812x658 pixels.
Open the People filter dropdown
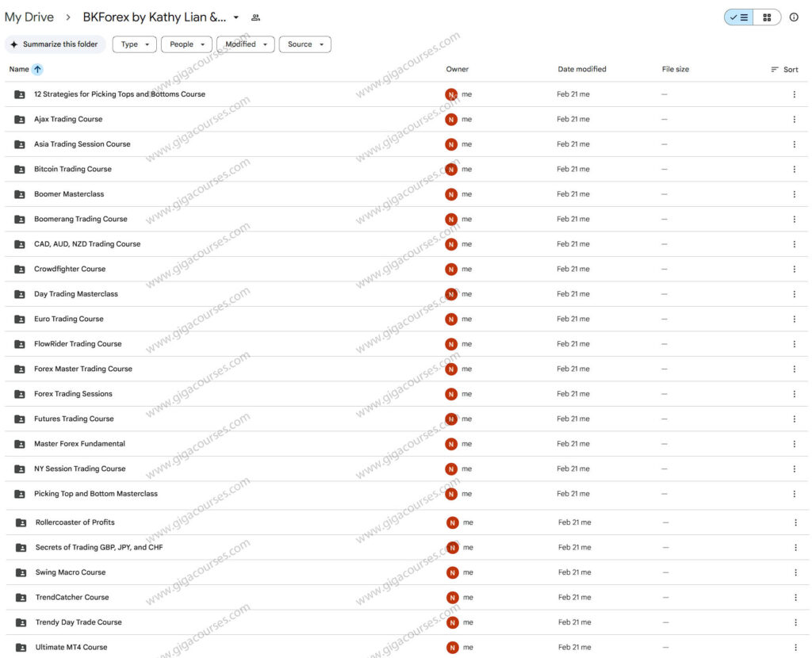pyautogui.click(x=186, y=44)
